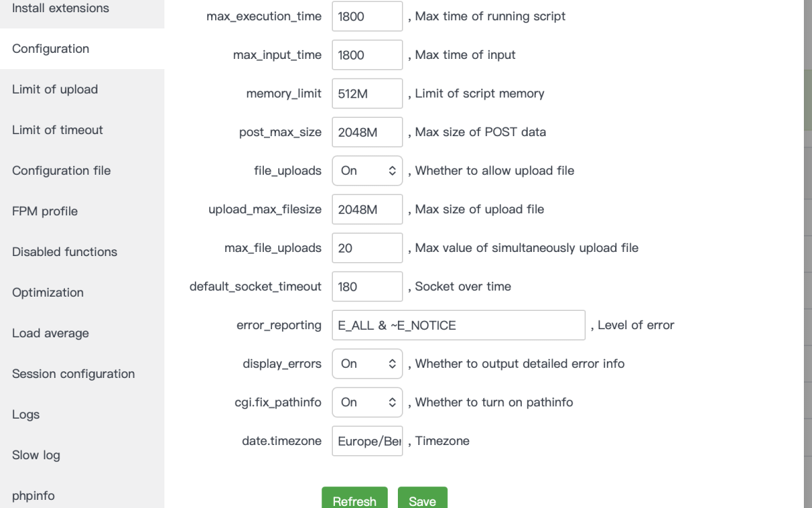Viewport: 812px width, 508px height.
Task: Click the upload_max_filesize input field
Action: (367, 209)
